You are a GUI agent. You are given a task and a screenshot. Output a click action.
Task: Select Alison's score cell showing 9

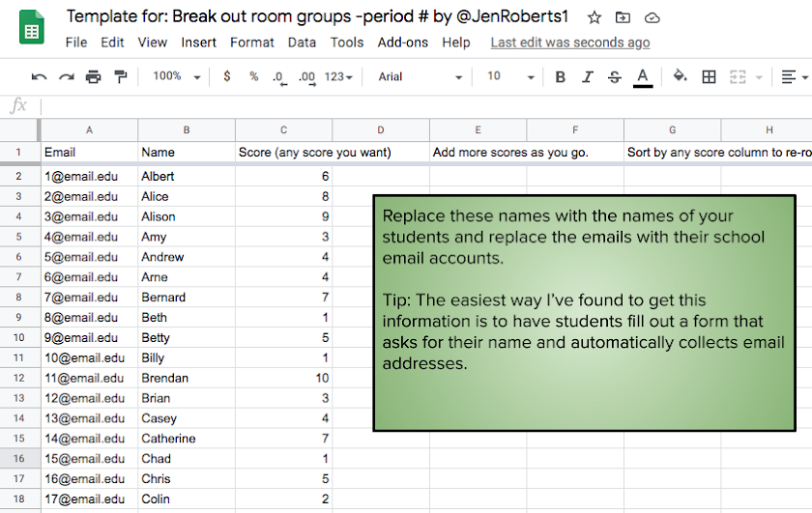pos(284,217)
